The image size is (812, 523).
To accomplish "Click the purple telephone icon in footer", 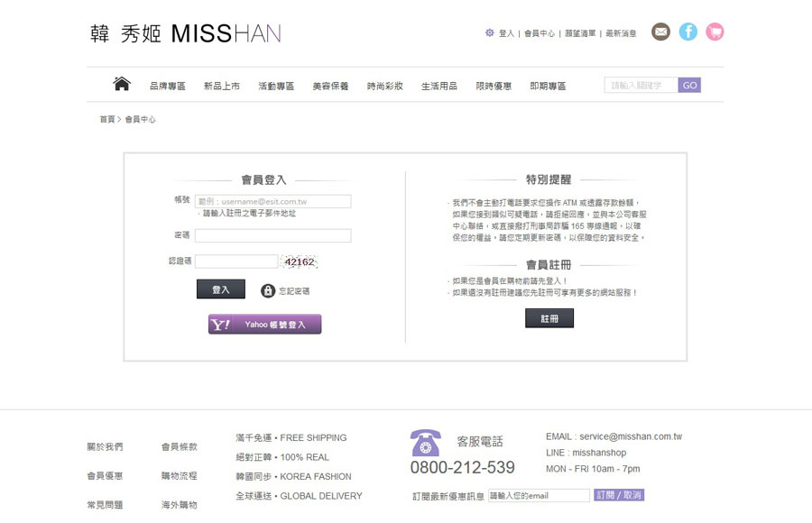I will [x=425, y=443].
